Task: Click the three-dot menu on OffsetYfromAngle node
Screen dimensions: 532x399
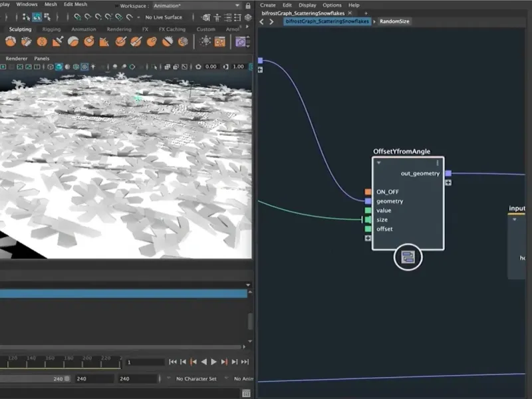Action: click(x=437, y=162)
